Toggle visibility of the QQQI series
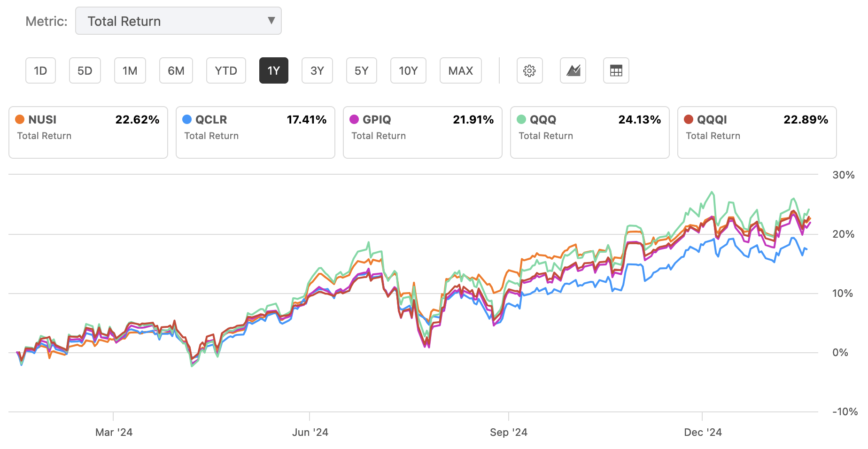Screen dimensions: 868x449 [x=757, y=132]
